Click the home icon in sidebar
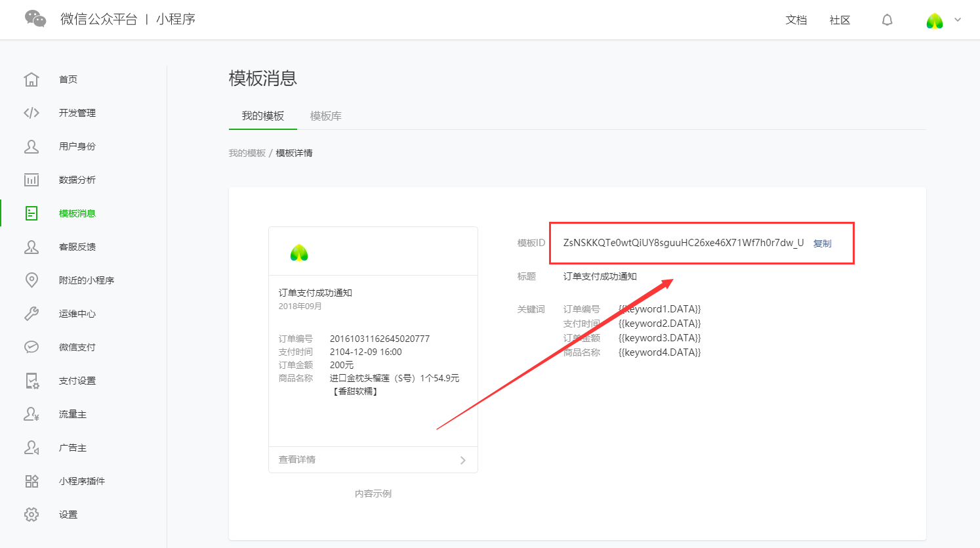980x548 pixels. 31,79
